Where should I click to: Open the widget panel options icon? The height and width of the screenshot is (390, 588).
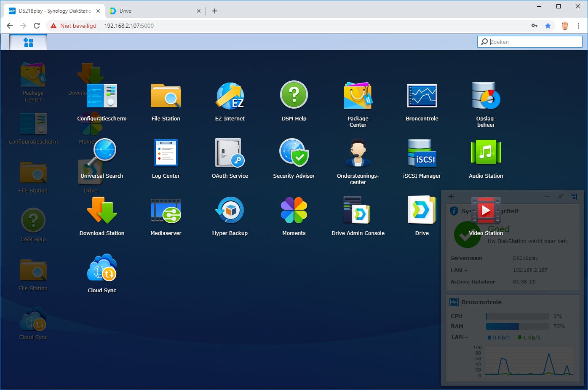coord(574,197)
